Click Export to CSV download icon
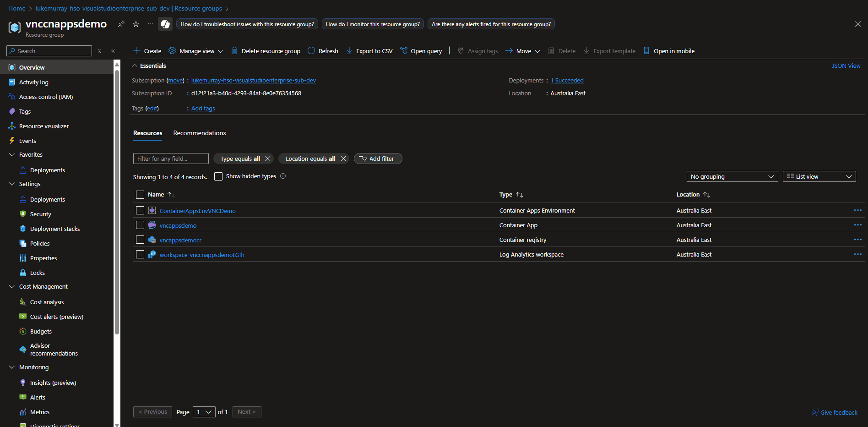Viewport: 868px width, 427px height. (x=349, y=50)
